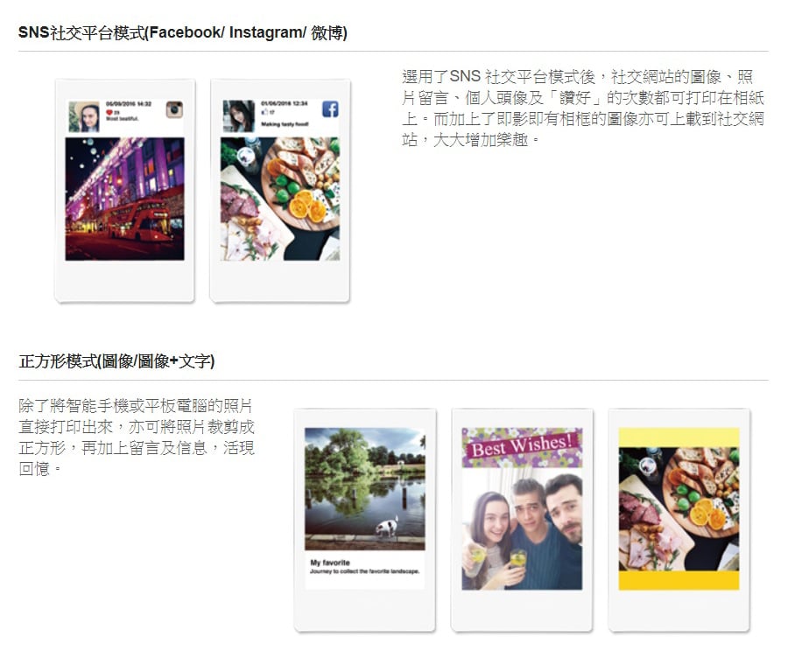The height and width of the screenshot is (672, 788).
Task: Click the red heart likes icon
Action: click(x=109, y=112)
